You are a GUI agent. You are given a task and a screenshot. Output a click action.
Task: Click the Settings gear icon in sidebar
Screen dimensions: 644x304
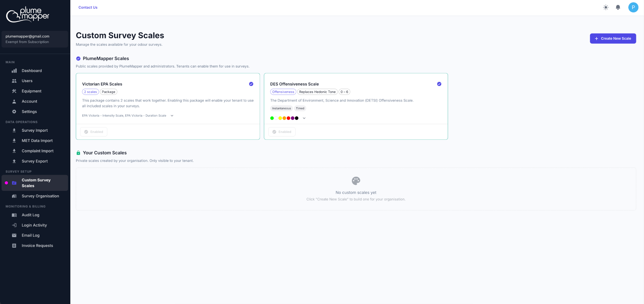click(14, 112)
